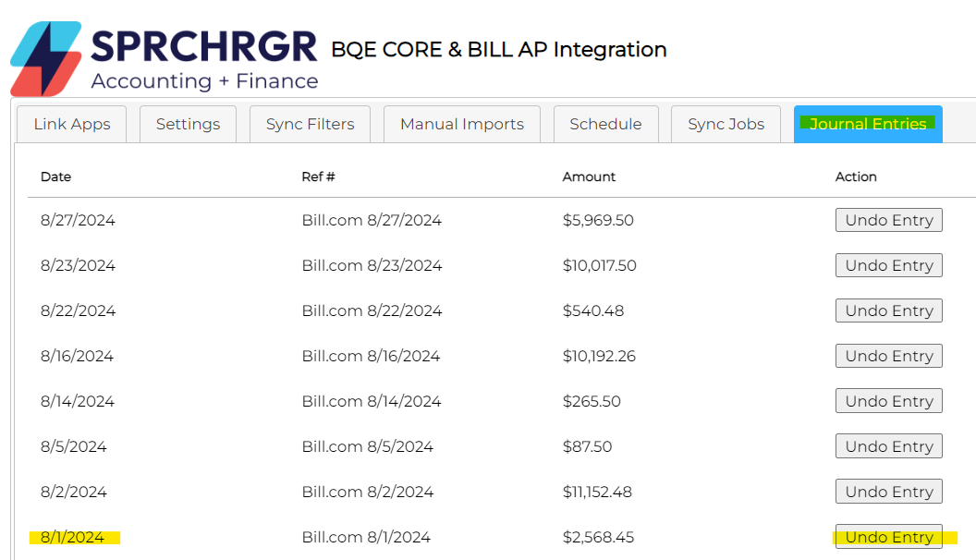The width and height of the screenshot is (976, 560).
Task: Open the Link Apps tab
Action: [x=72, y=125]
